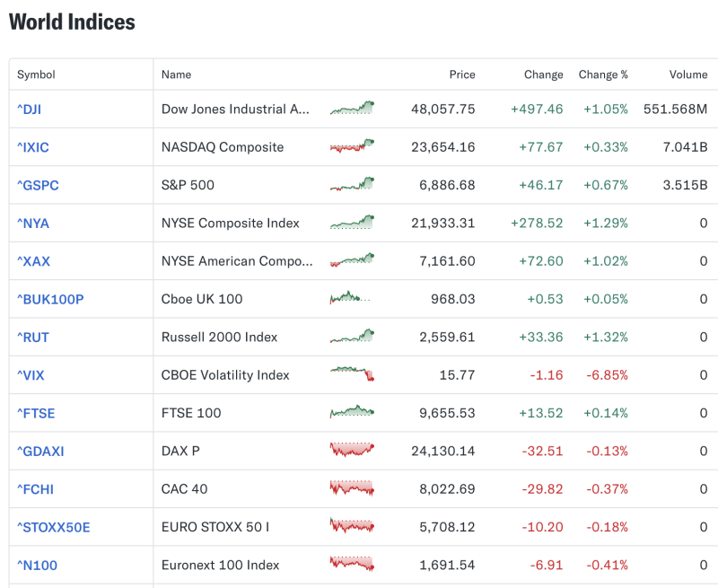Image resolution: width=718 pixels, height=588 pixels.
Task: Select the CAC 40 sparkline chart
Action: (352, 489)
